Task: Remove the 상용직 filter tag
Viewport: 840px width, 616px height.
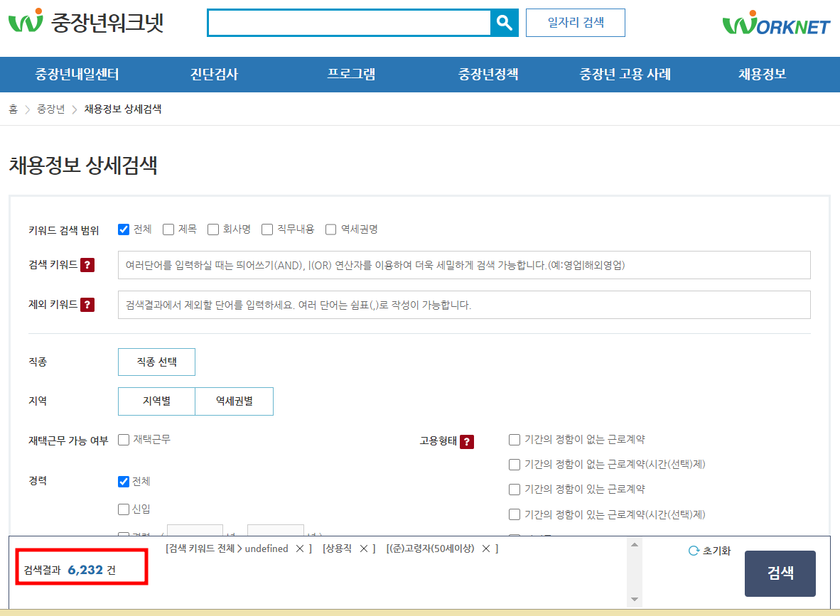Action: pos(362,549)
